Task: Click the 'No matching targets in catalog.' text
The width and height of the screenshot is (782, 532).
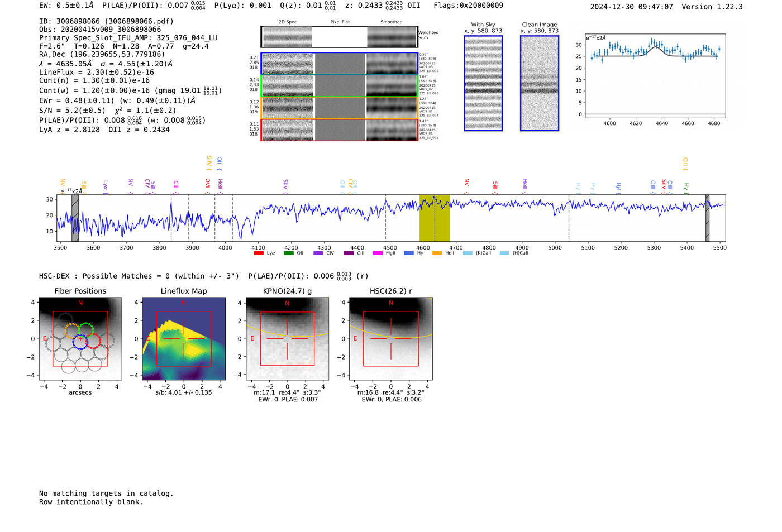Action: [106, 493]
